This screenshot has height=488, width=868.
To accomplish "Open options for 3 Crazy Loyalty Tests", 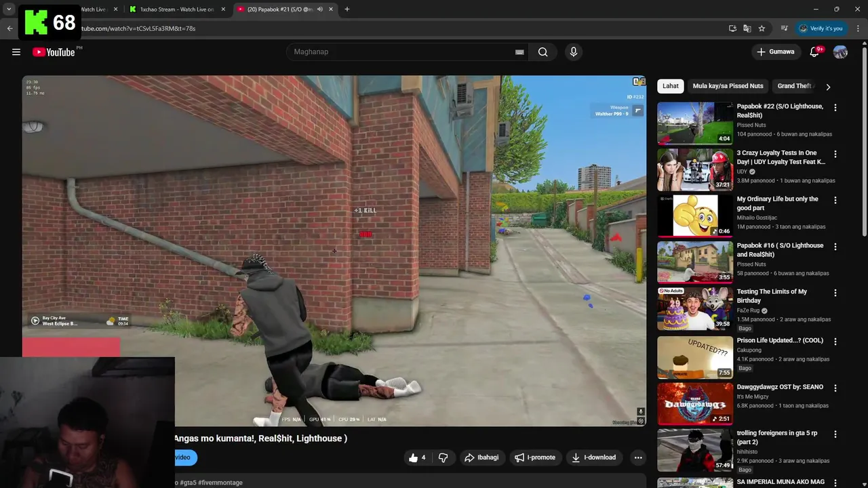I will click(835, 155).
